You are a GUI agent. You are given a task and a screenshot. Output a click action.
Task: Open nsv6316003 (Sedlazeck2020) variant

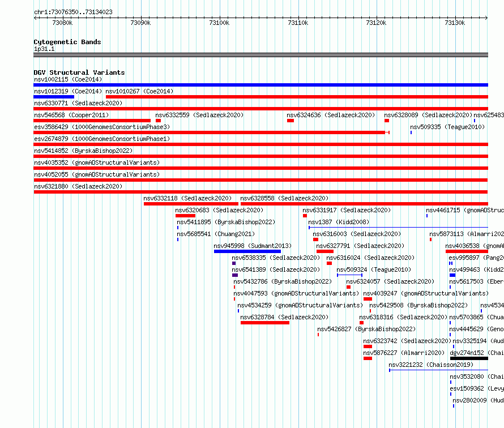click(x=357, y=234)
